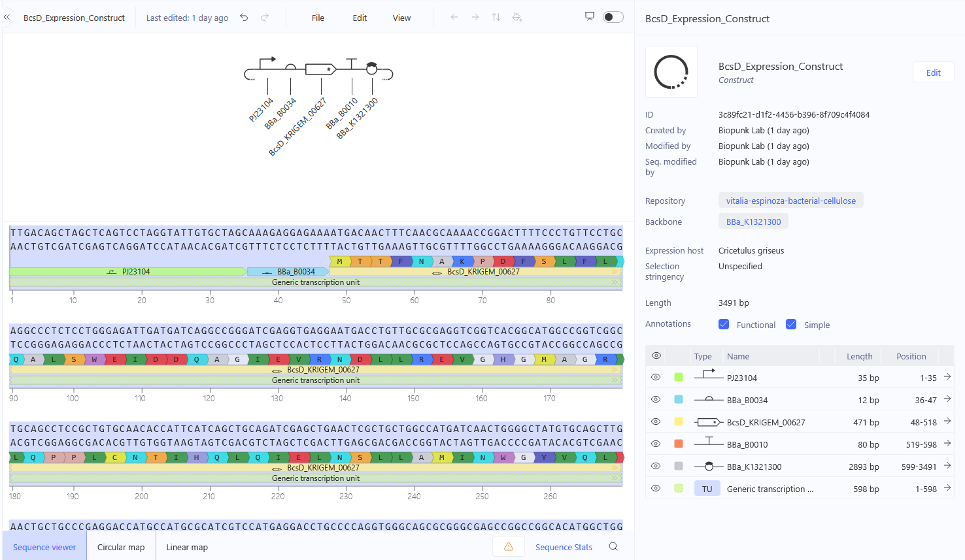
Task: Go to BBa_K1321300 position via arrow
Action: pos(947,466)
